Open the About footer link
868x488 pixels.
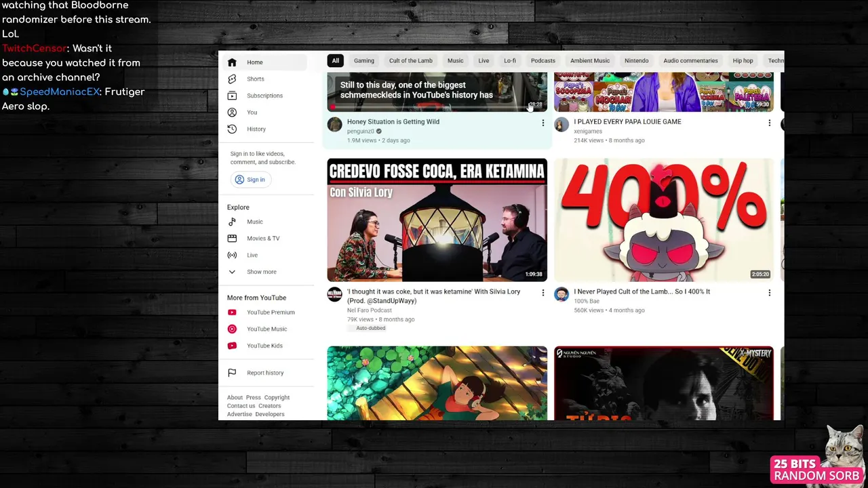235,398
